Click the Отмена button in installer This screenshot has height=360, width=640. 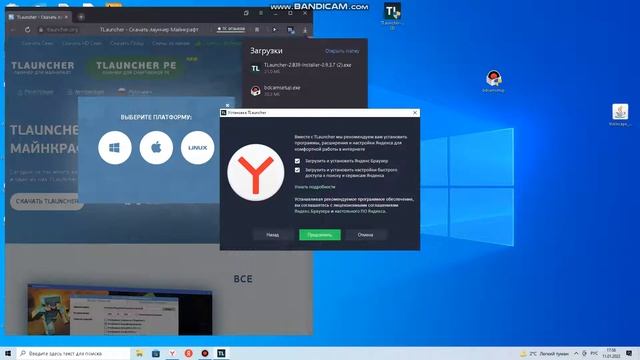[x=365, y=235]
